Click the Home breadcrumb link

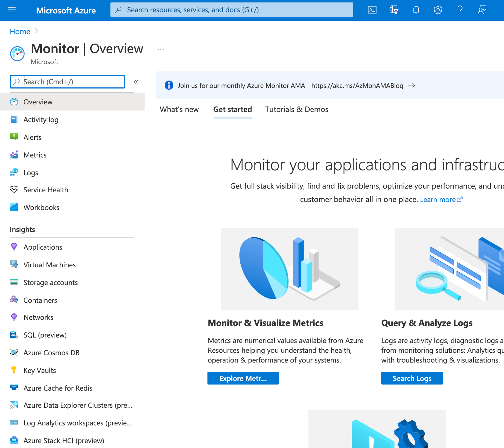(x=20, y=31)
